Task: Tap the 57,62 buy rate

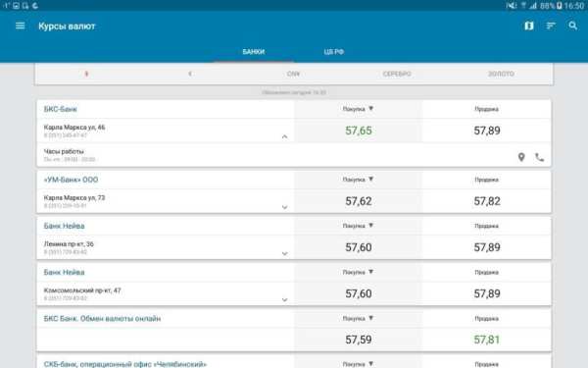Action: 359,201
